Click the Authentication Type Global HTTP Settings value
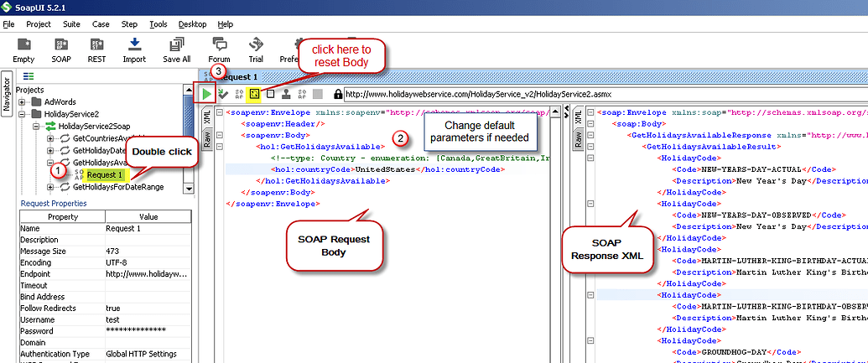 click(148, 354)
